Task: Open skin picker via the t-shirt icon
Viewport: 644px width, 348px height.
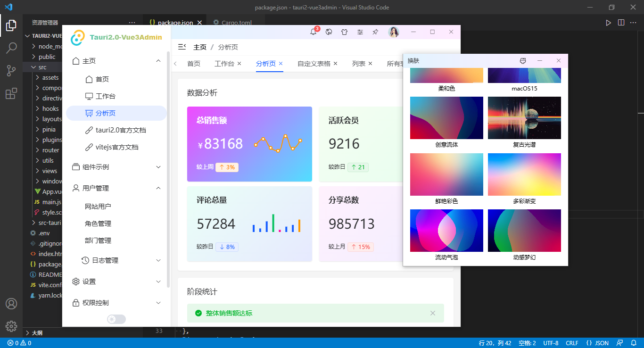Action: coord(345,32)
